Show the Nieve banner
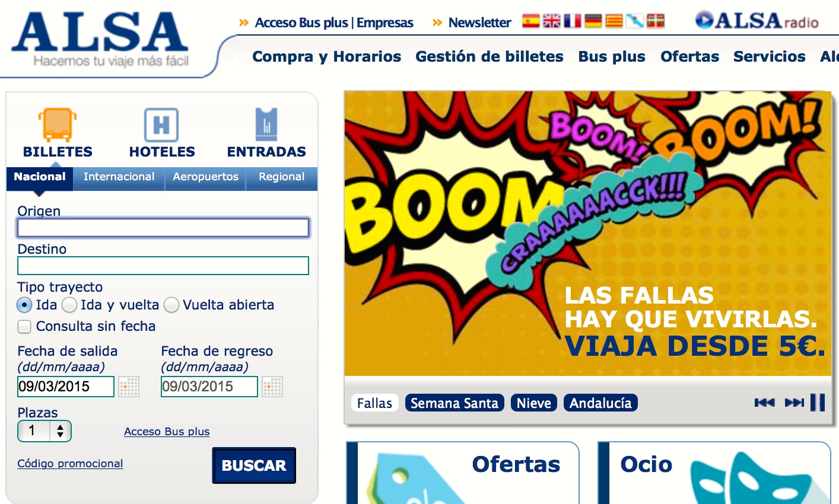Image resolution: width=839 pixels, height=504 pixels. (534, 403)
